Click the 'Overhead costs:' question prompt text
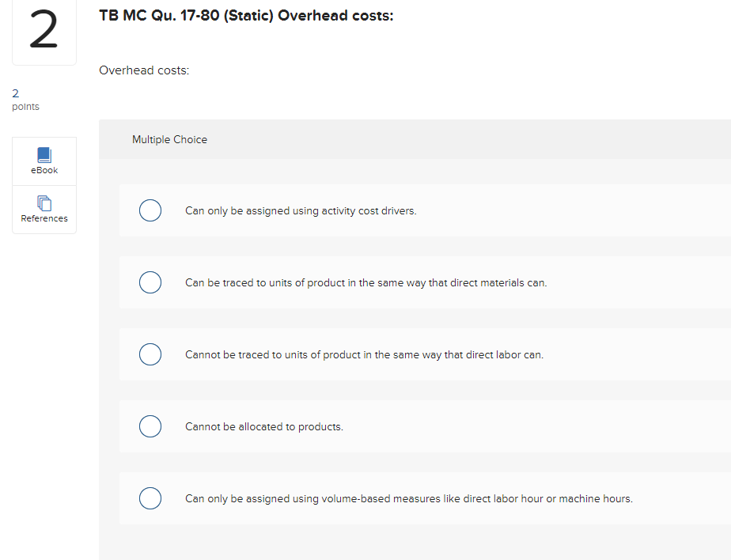This screenshot has width=731, height=560. tap(144, 70)
